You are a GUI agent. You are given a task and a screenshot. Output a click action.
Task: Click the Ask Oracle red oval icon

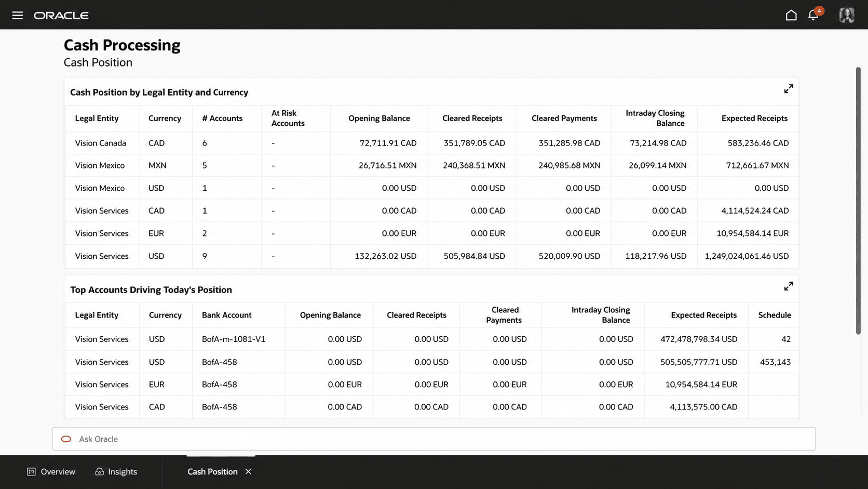click(x=66, y=439)
